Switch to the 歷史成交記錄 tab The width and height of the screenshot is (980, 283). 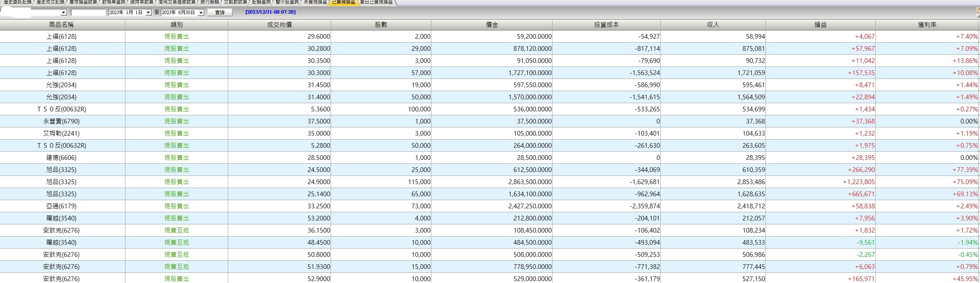(51, 2)
